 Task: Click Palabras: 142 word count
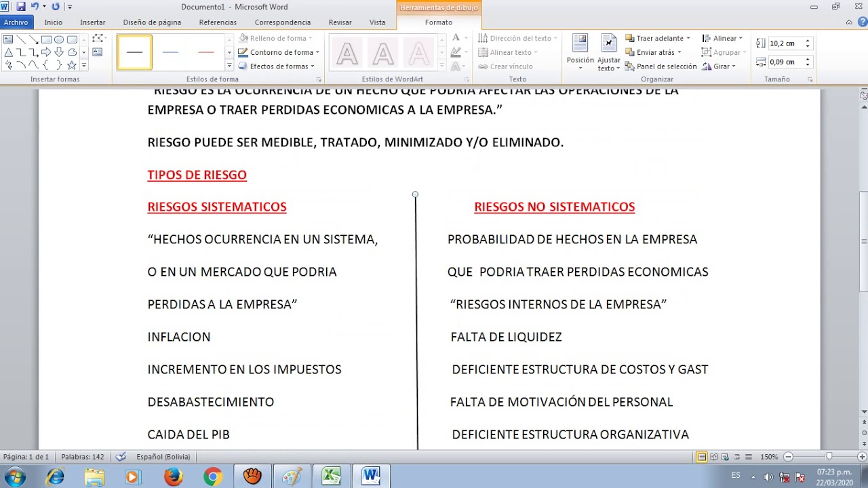point(83,457)
